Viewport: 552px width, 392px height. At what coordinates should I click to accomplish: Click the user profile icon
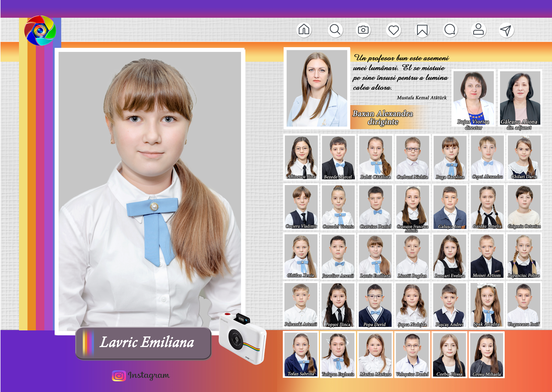click(478, 30)
